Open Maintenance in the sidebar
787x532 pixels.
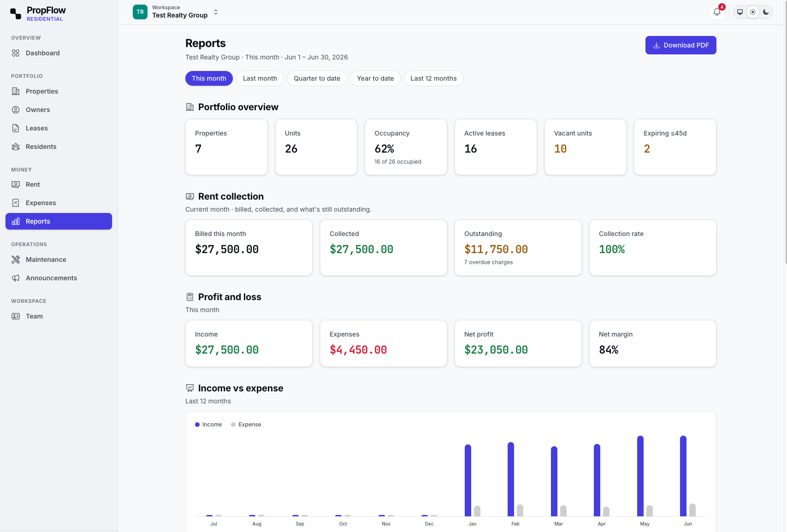pyautogui.click(x=59, y=260)
